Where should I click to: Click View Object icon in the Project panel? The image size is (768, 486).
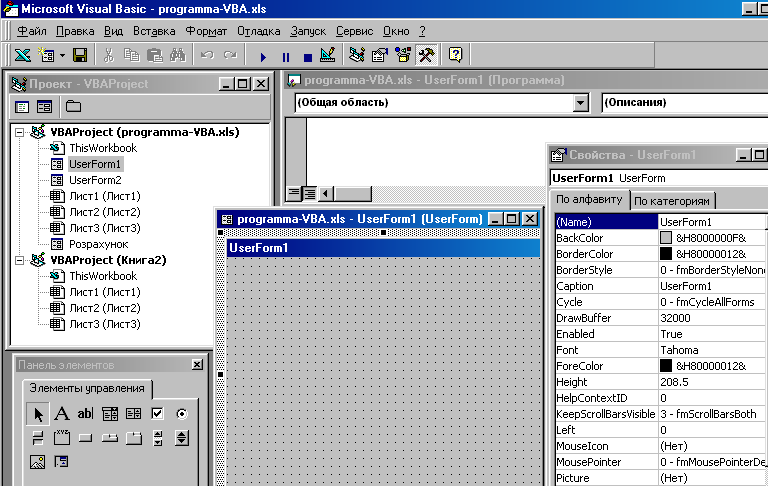point(45,106)
